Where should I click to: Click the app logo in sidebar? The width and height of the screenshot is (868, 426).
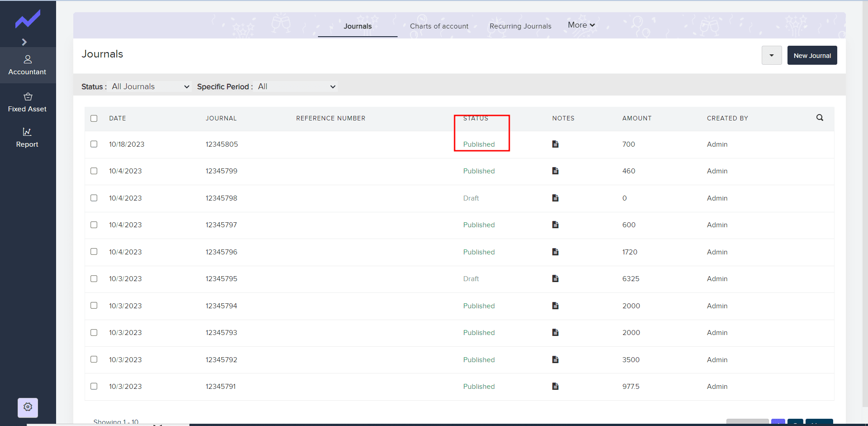(x=28, y=19)
